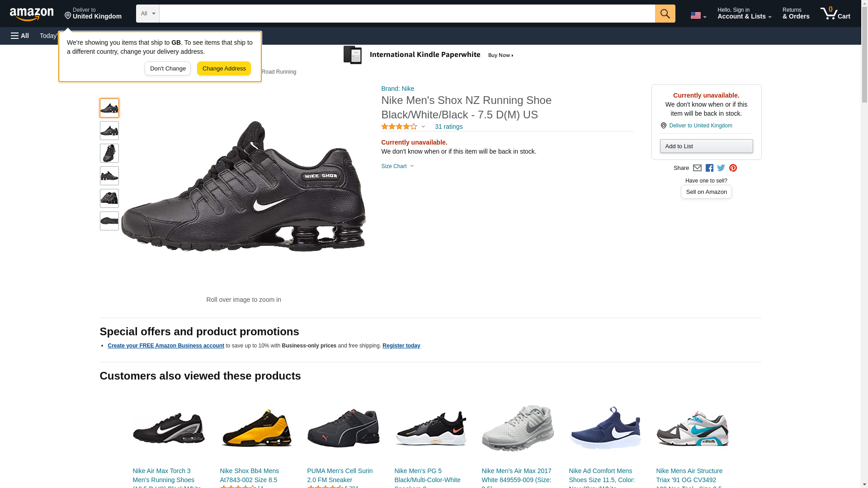868x488 pixels.
Task: Click the Amazon logo
Action: pyautogui.click(x=32, y=14)
